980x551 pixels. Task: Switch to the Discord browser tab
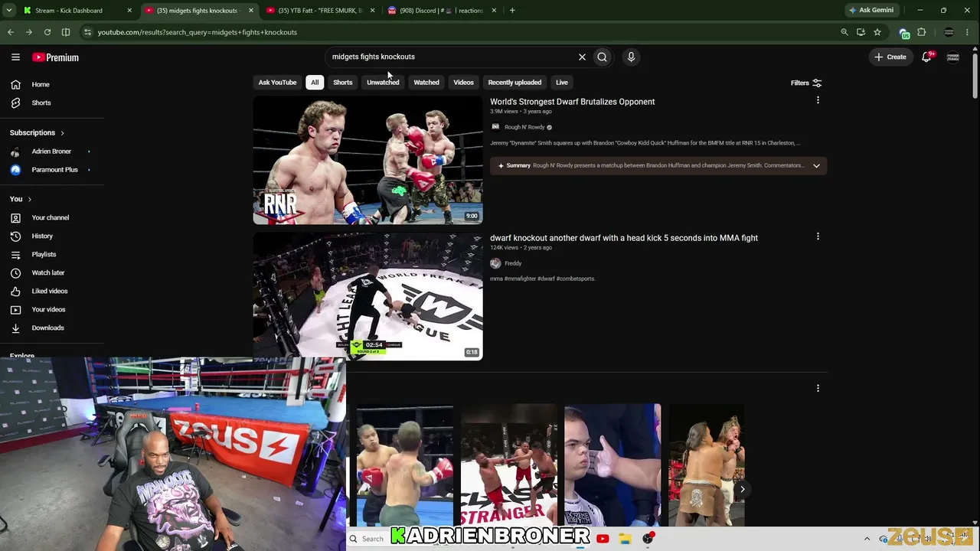[x=442, y=11]
